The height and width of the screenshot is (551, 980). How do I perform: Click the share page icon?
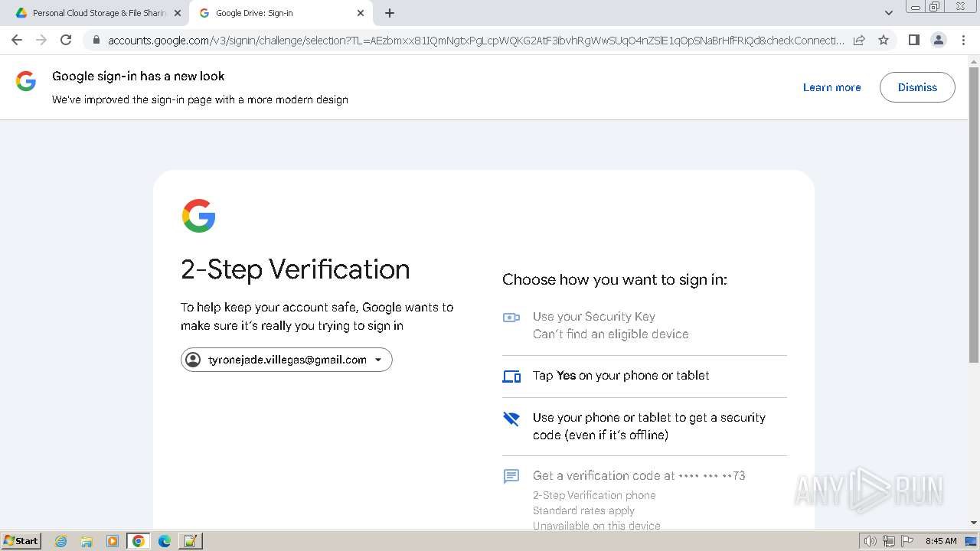click(x=859, y=40)
